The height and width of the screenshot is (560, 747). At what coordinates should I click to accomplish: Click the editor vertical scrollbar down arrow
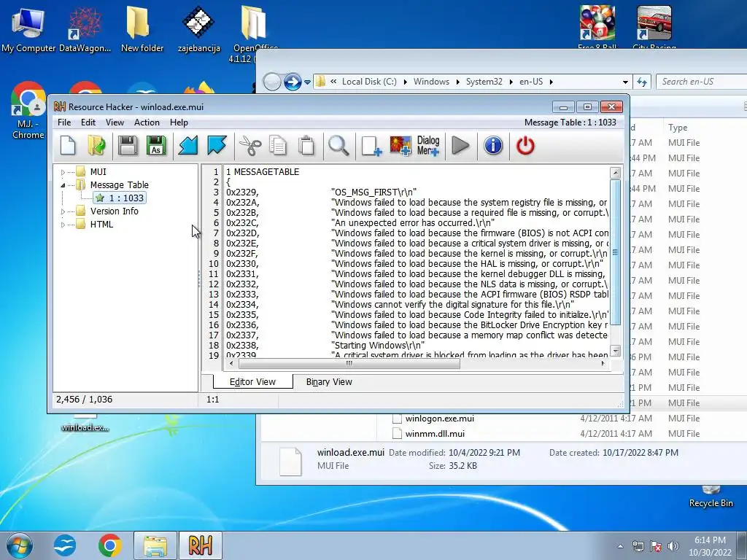click(x=615, y=351)
